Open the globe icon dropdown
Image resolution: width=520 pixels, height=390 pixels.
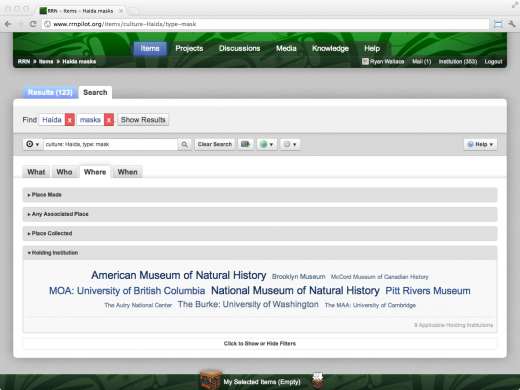(267, 144)
